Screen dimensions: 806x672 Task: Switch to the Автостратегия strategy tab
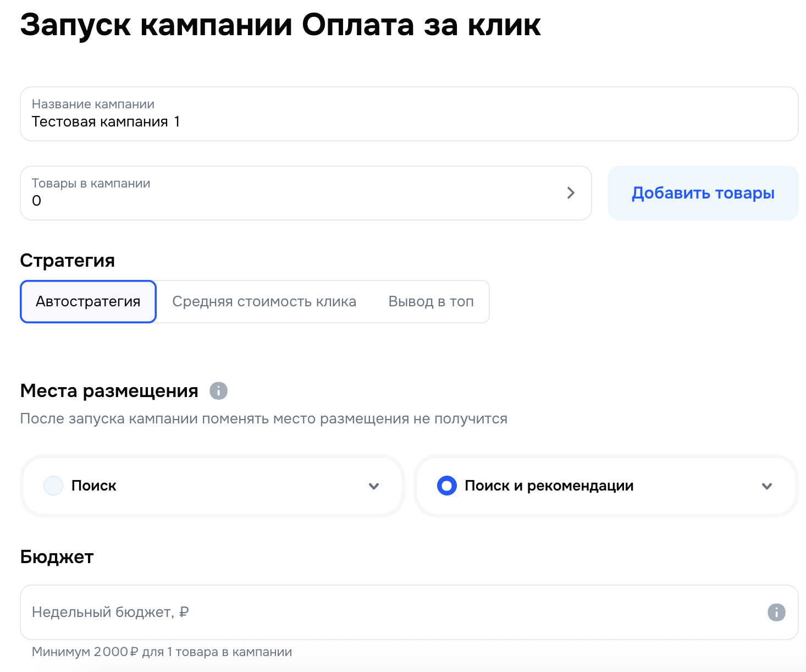click(x=88, y=302)
